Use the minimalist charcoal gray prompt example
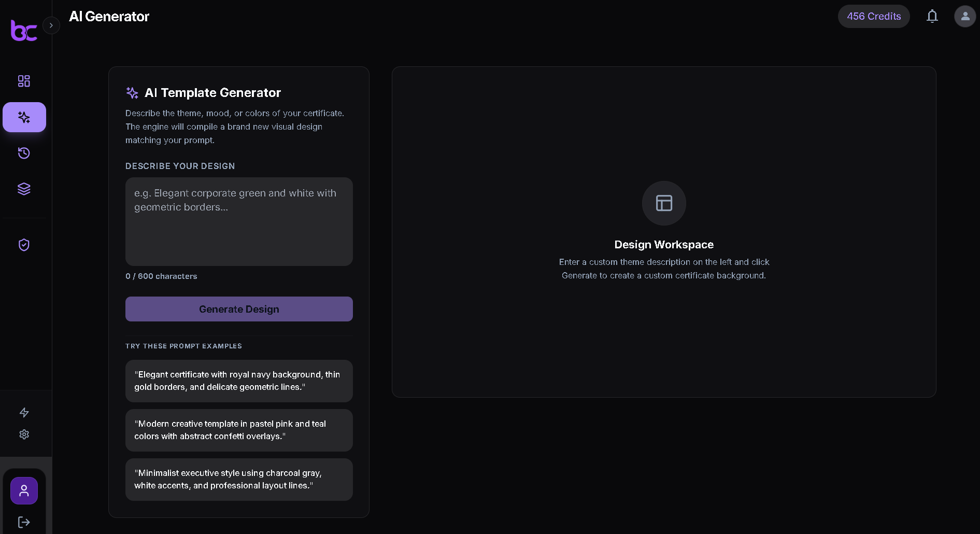 tap(239, 479)
